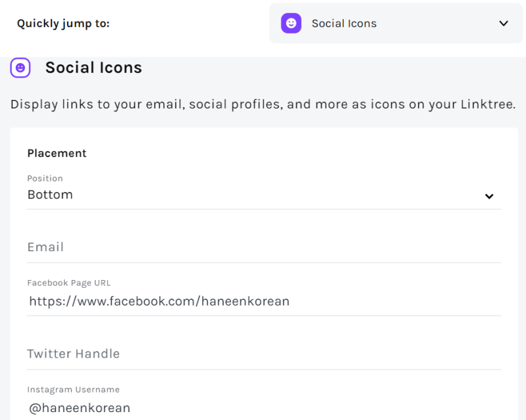Image resolution: width=526 pixels, height=420 pixels.
Task: Click the Placement label
Action: (57, 153)
